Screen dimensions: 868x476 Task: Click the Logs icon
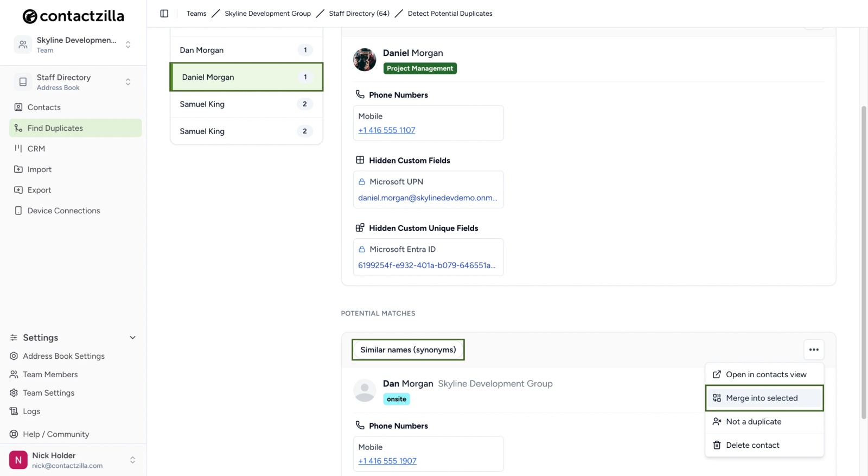tap(14, 411)
